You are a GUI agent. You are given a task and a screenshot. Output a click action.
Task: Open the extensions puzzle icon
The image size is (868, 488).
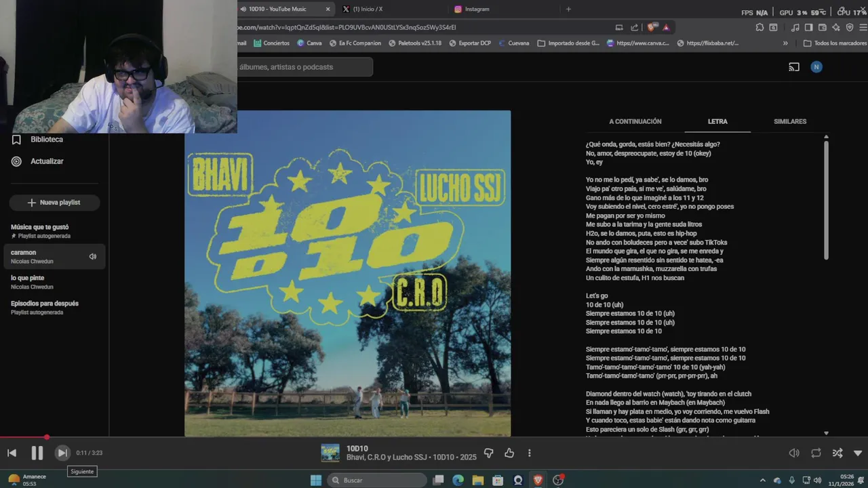tap(759, 28)
